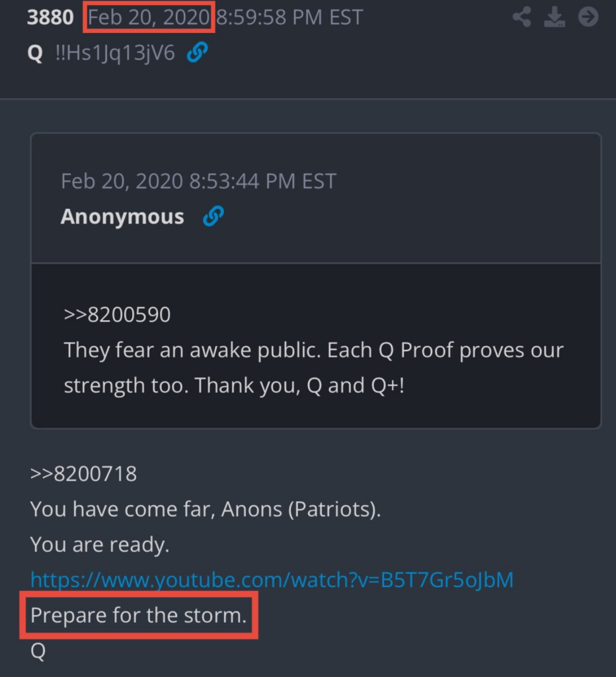Click the tripcode !!Hs1Jq13jV6
This screenshot has width=616, height=677.
point(115,54)
